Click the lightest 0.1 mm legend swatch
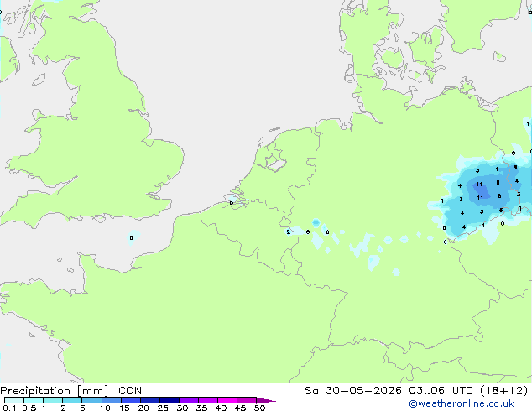 14,400
